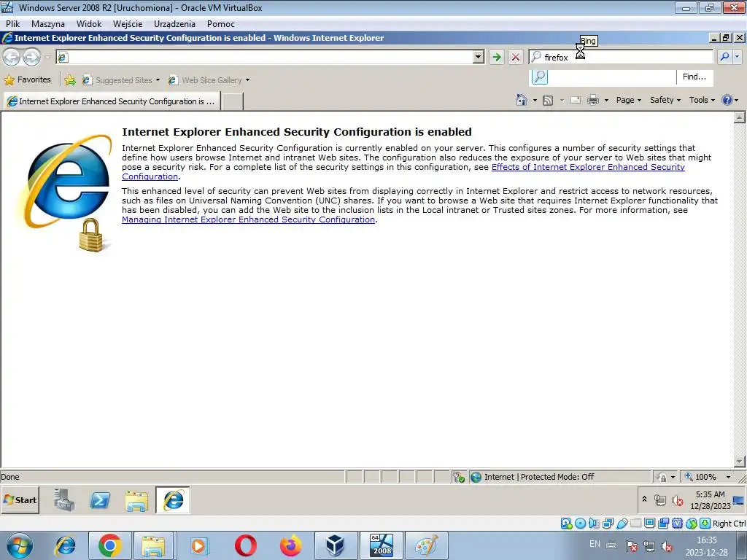Open the Page dropdown menu

click(x=628, y=100)
